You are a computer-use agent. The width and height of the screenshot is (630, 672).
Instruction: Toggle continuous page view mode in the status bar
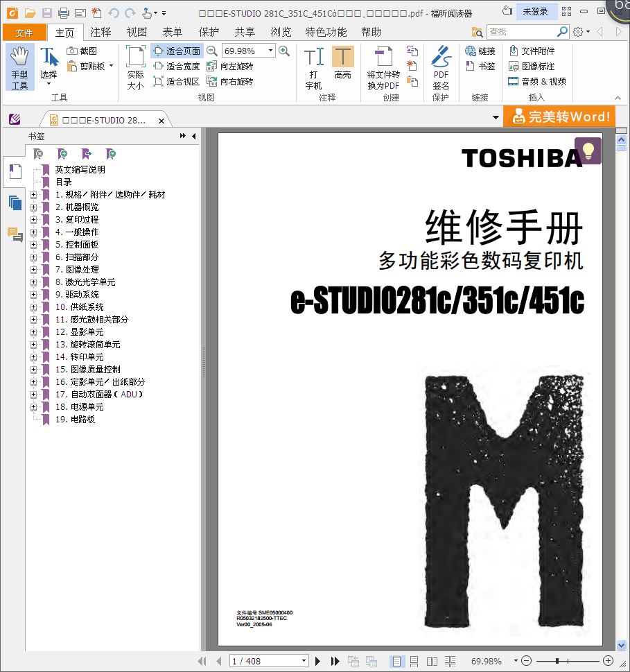[414, 662]
